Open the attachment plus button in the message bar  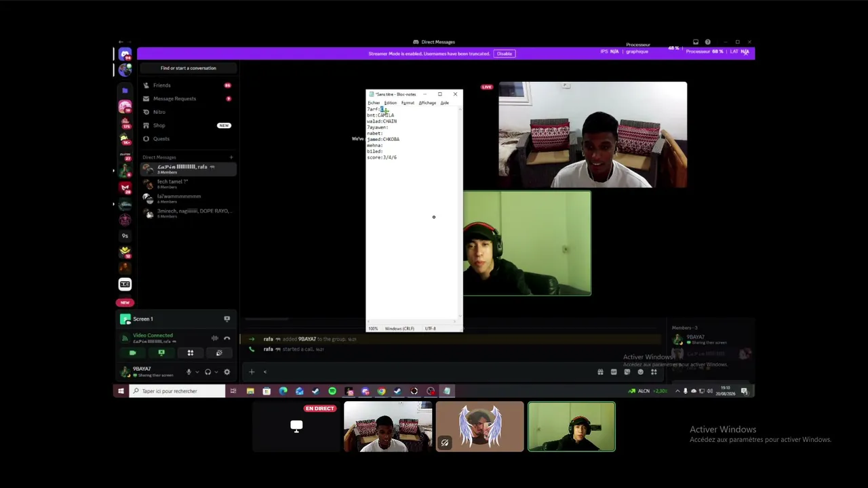(252, 371)
